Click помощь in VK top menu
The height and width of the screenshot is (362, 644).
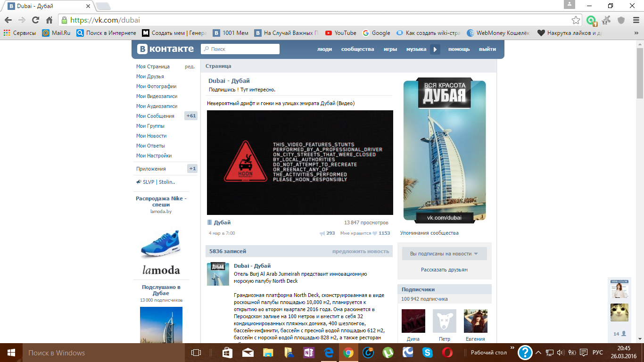coord(459,49)
